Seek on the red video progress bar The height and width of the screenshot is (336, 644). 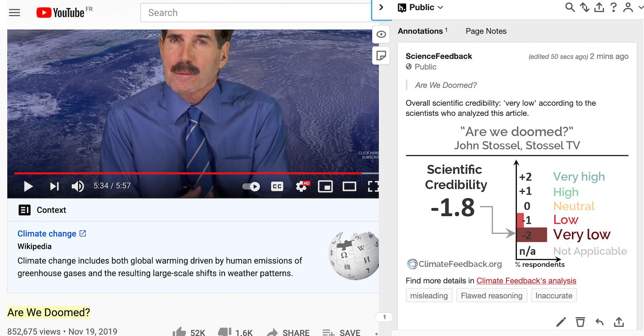point(196,173)
